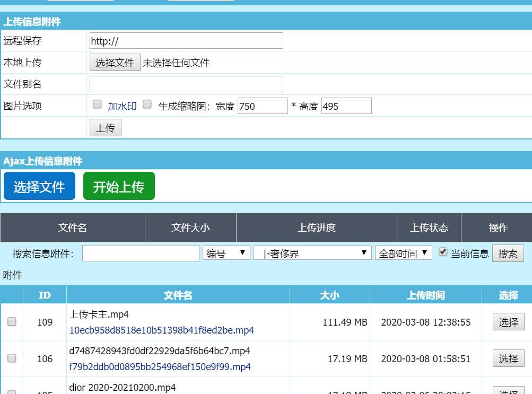532x394 pixels.
Task: Click the blue 选择文件 Ajax button
Action: point(39,186)
